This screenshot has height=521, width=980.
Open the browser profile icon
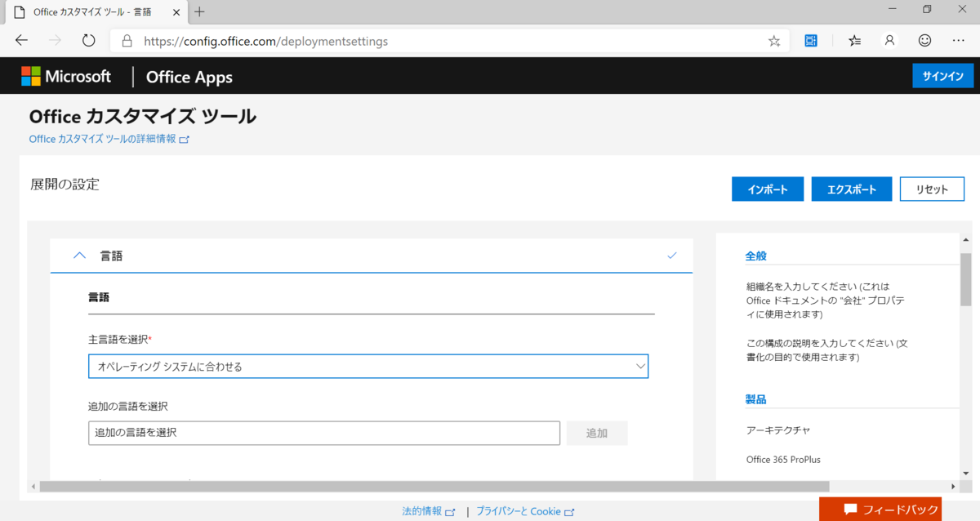(x=890, y=40)
